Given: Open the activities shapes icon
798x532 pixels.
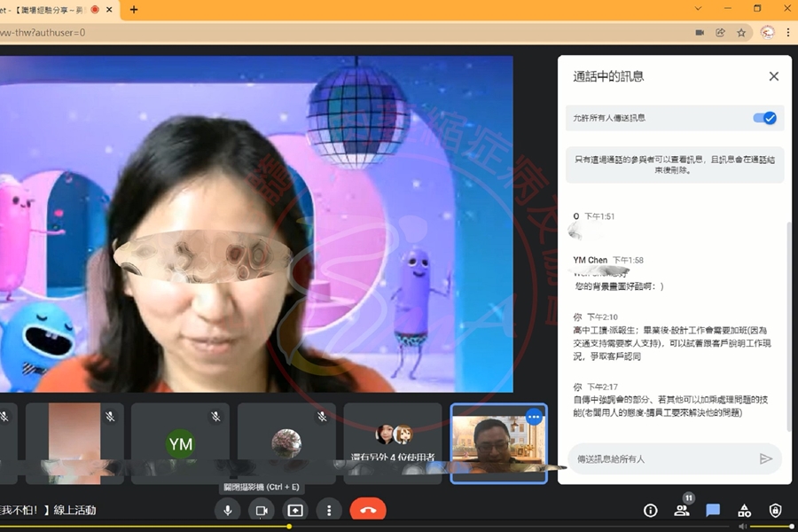Looking at the screenshot, I should point(744,510).
